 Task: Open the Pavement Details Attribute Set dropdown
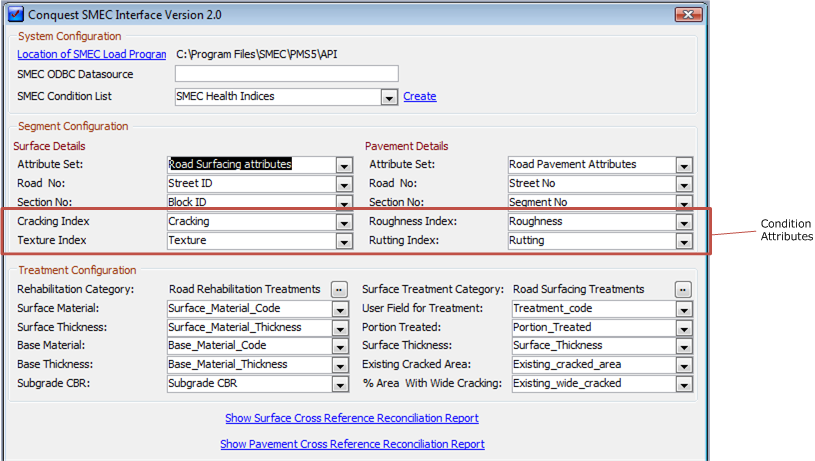tap(684, 165)
